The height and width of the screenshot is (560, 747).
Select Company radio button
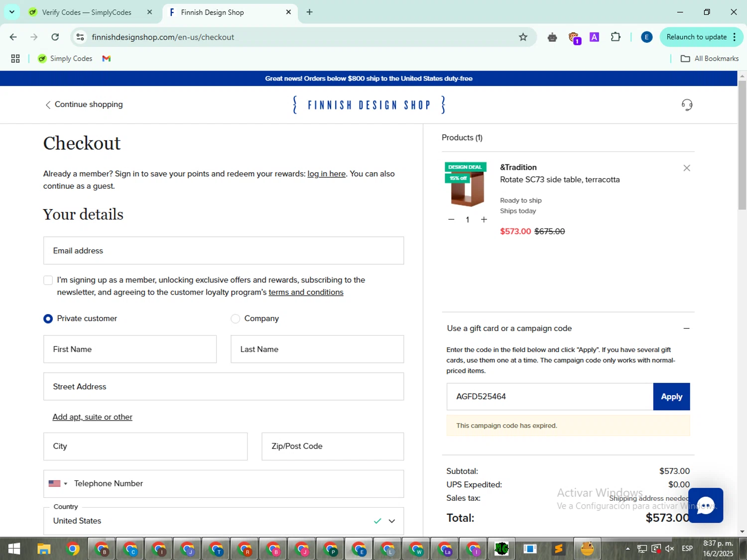(235, 319)
